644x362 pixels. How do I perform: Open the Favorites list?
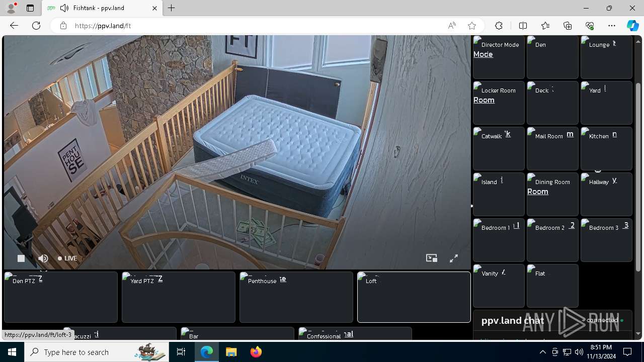[545, 26]
